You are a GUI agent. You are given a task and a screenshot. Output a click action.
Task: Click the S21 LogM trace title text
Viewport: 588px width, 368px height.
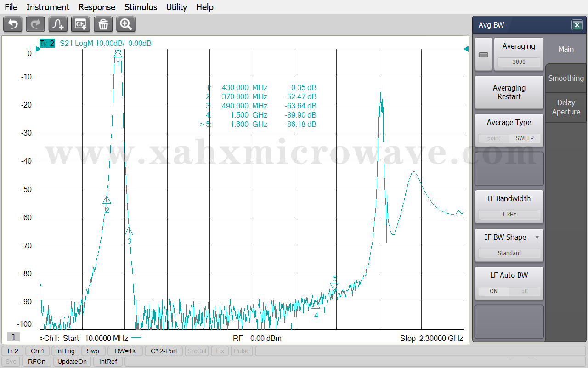tap(106, 44)
